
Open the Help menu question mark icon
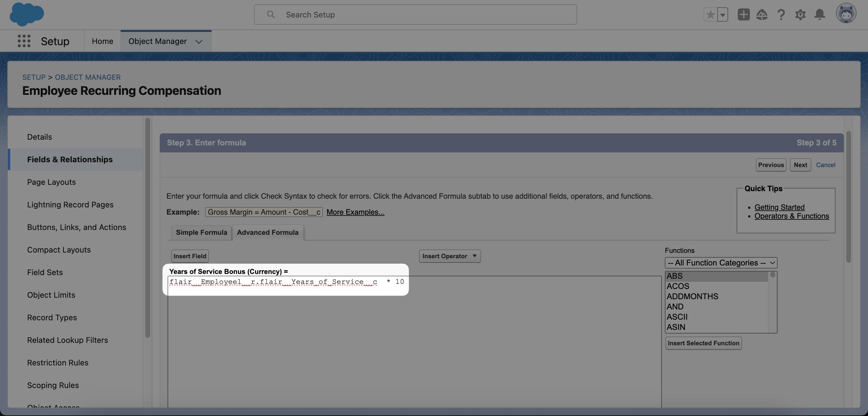[781, 14]
